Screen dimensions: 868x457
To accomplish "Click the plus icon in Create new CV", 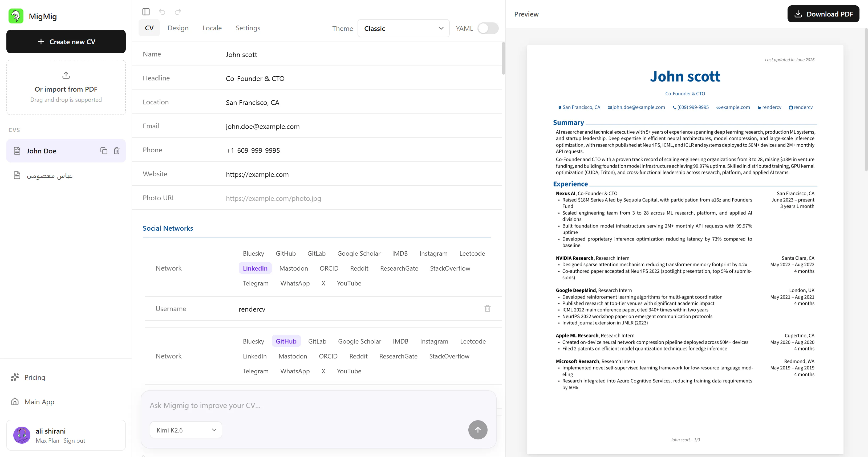I will (41, 42).
